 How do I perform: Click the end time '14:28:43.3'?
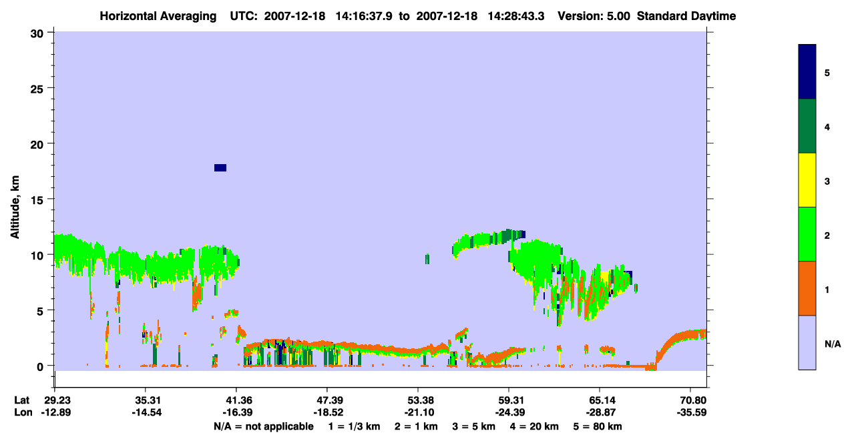pos(516,16)
